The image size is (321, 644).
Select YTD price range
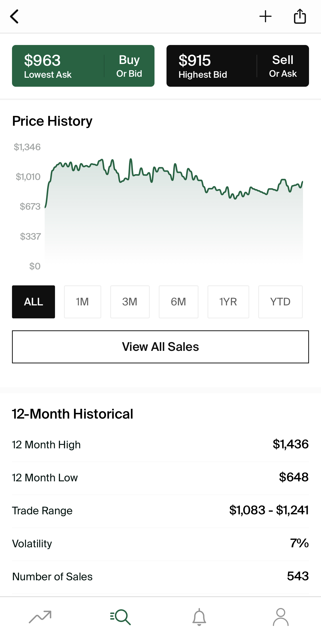click(x=280, y=302)
